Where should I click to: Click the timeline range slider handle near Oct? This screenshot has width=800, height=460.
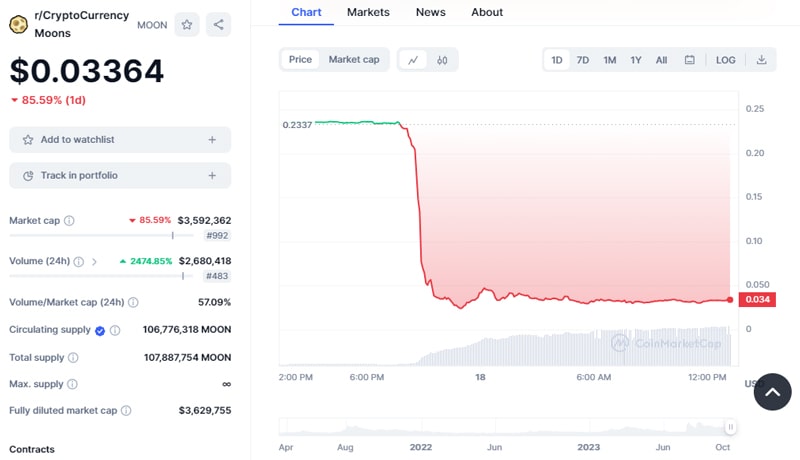(731, 427)
